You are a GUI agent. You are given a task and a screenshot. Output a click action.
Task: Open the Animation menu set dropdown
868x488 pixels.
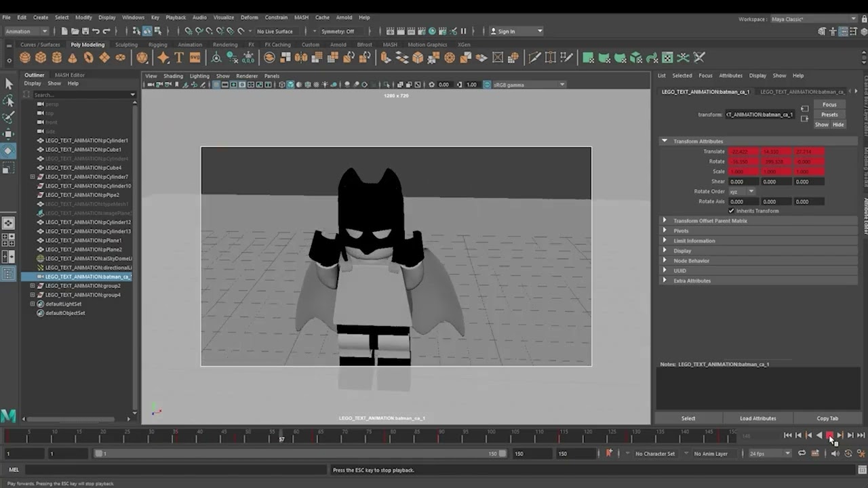26,31
